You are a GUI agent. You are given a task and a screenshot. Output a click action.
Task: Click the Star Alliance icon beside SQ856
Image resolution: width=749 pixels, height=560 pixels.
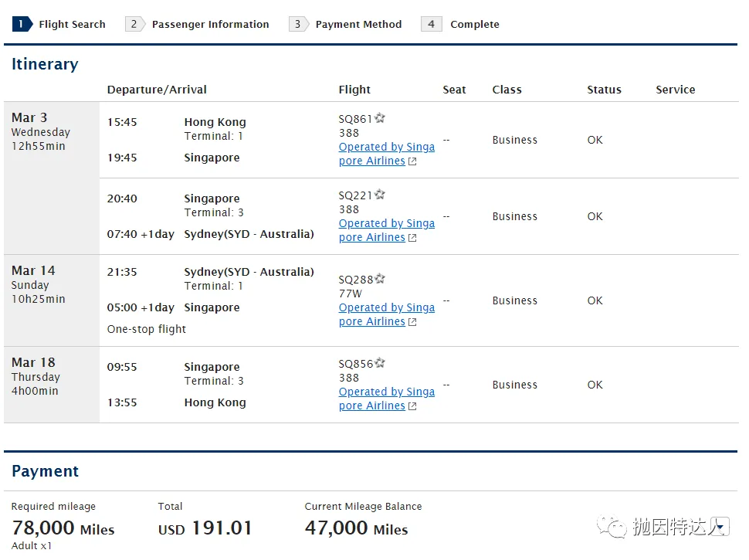tap(380, 363)
